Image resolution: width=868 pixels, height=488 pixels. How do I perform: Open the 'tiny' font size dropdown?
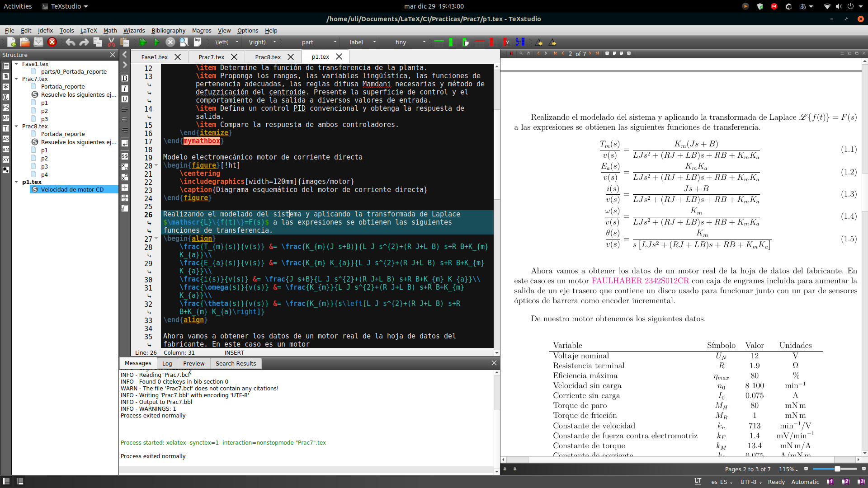pos(424,42)
